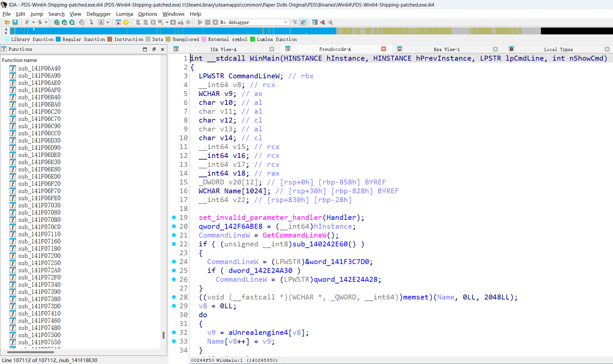Toggle breakpoint dot on line 22
This screenshot has height=364, width=613.
tap(174, 244)
